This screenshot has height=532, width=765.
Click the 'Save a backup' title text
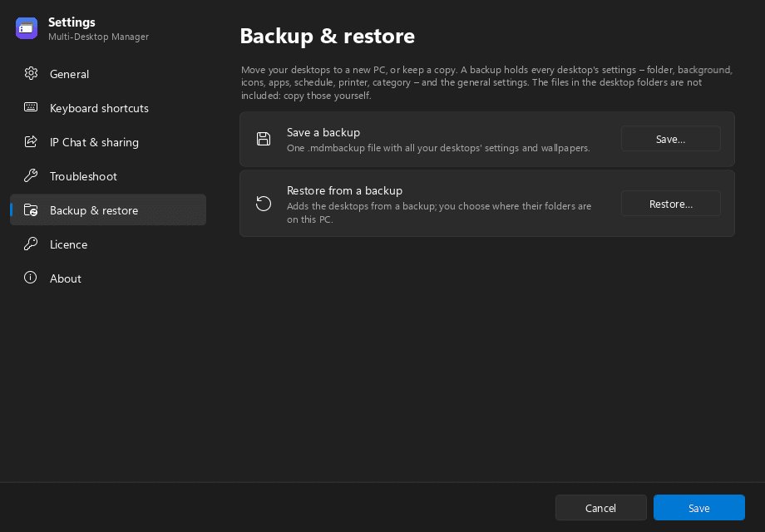coord(323,133)
